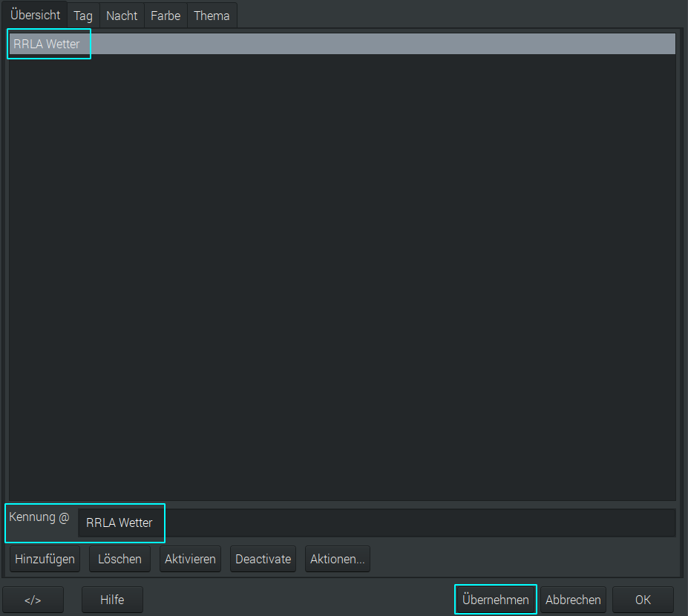Image resolution: width=688 pixels, height=616 pixels.
Task: Select the RRLA Wetter list entry
Action: click(x=47, y=44)
